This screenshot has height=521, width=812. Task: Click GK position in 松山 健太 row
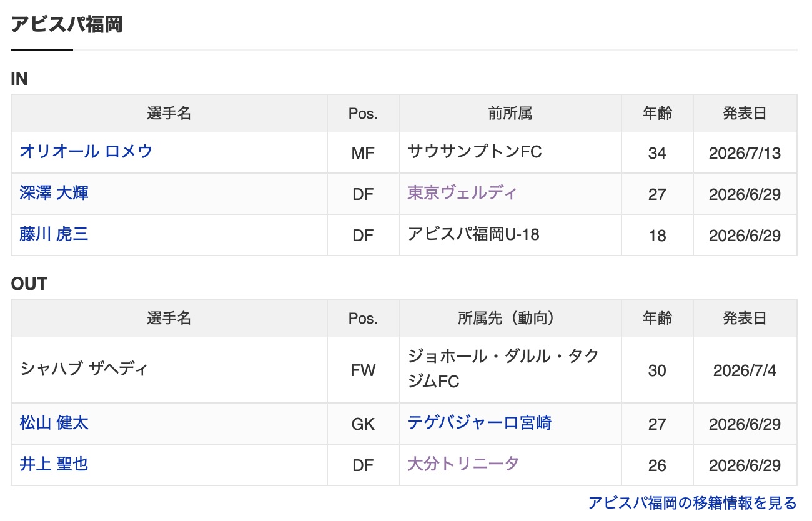point(363,424)
